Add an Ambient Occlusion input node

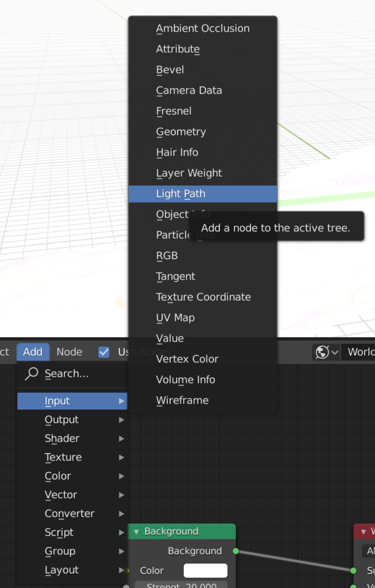203,29
